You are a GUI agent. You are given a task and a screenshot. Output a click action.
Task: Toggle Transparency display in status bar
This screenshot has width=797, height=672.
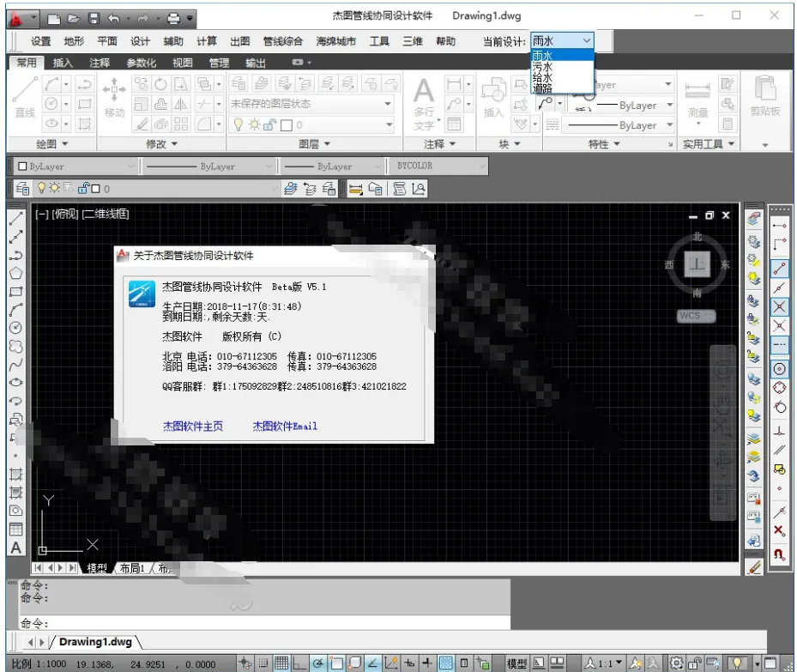[446, 663]
